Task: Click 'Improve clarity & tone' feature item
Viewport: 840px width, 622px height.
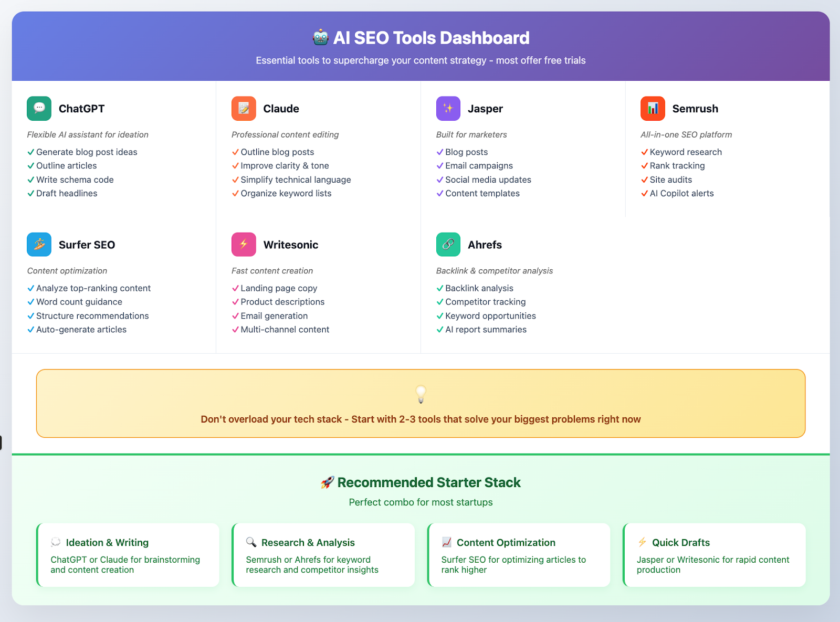Action: (x=285, y=166)
